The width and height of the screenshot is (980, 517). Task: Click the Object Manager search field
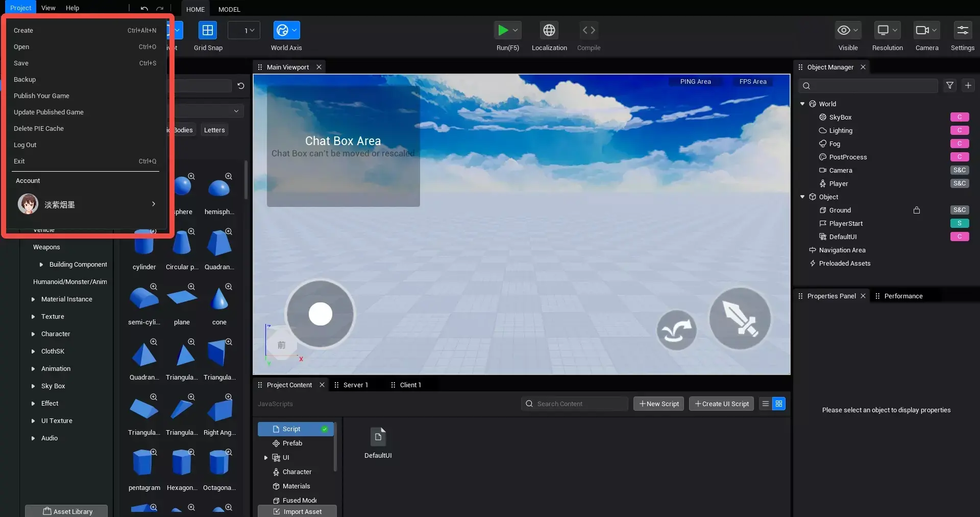869,85
